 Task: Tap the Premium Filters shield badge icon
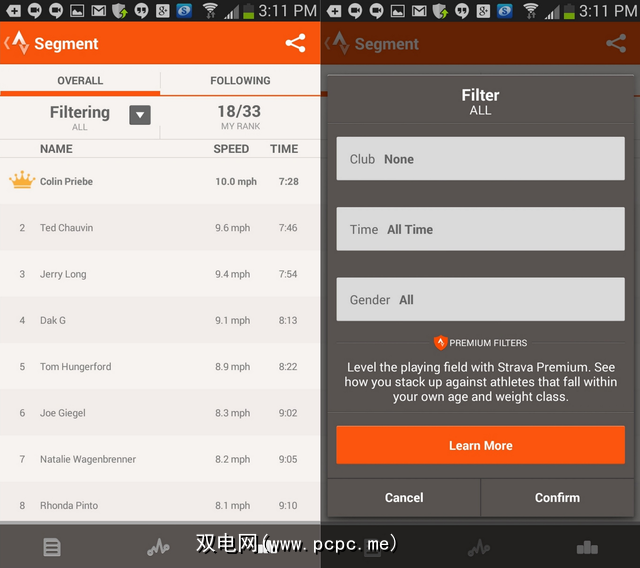pos(440,342)
